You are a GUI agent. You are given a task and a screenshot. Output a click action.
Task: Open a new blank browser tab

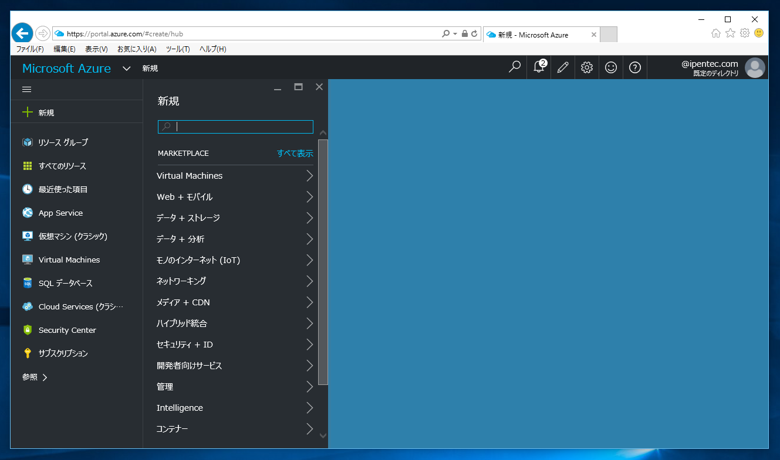(x=608, y=34)
